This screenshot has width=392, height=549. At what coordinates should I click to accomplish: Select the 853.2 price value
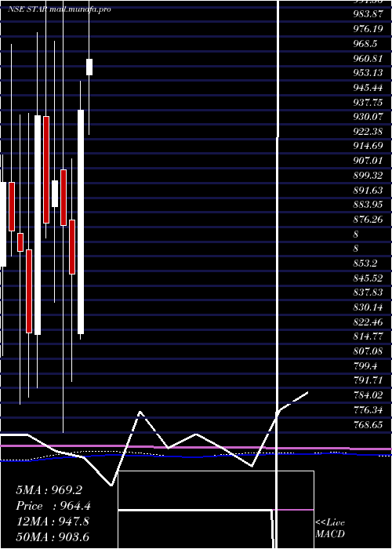[x=365, y=264]
